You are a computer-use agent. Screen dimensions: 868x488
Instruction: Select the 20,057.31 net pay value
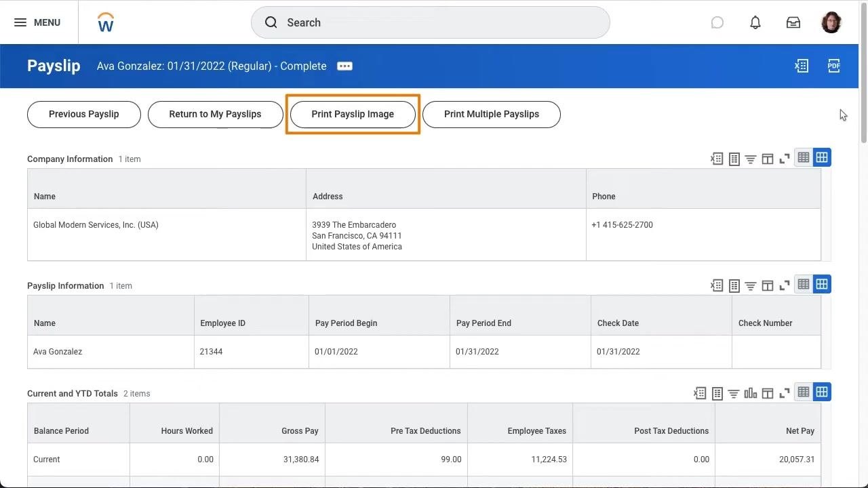click(797, 460)
